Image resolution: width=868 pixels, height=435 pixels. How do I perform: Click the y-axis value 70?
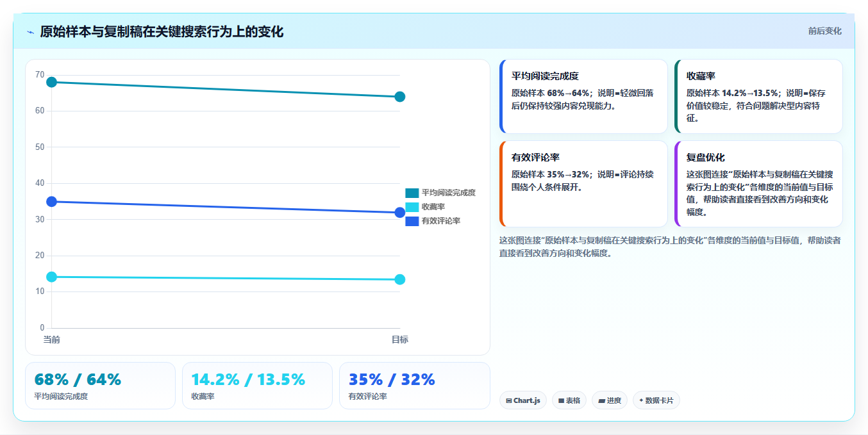click(40, 75)
